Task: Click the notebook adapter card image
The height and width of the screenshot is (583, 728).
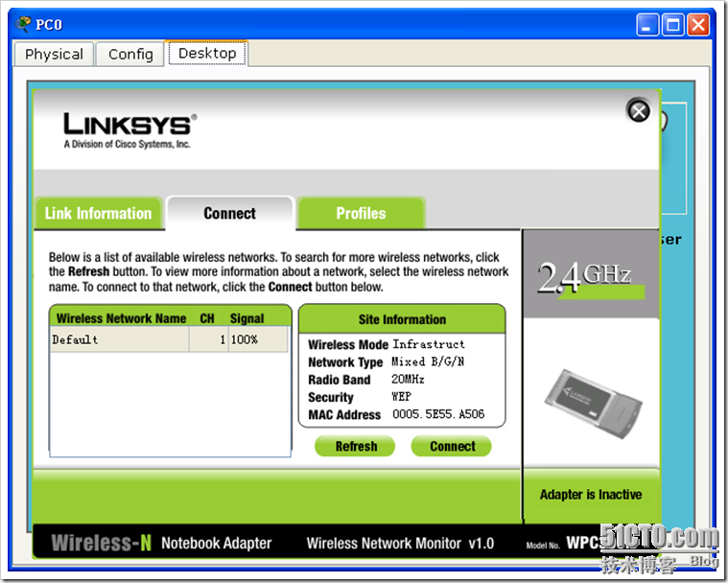Action: [x=593, y=405]
